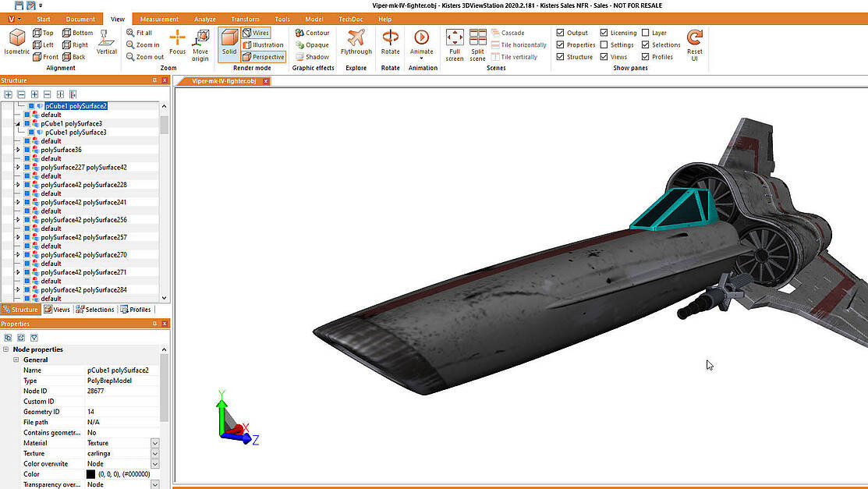
Task: Uncheck the Selections pane checkbox
Action: (x=646, y=45)
